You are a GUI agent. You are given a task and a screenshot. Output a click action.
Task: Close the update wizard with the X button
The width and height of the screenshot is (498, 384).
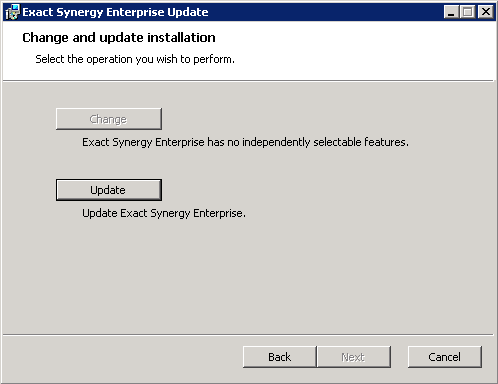pos(486,12)
